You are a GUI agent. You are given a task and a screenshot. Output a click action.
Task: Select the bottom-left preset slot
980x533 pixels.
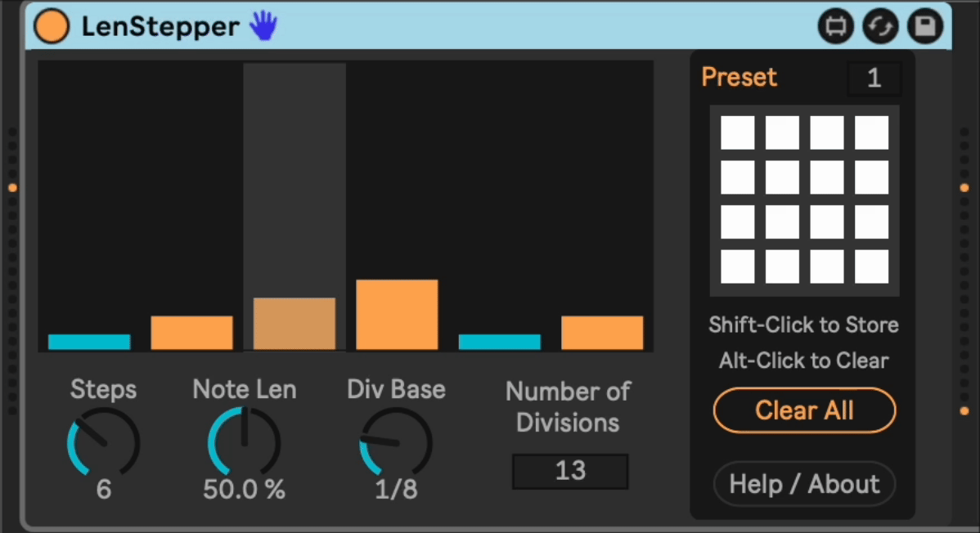pyautogui.click(x=737, y=266)
